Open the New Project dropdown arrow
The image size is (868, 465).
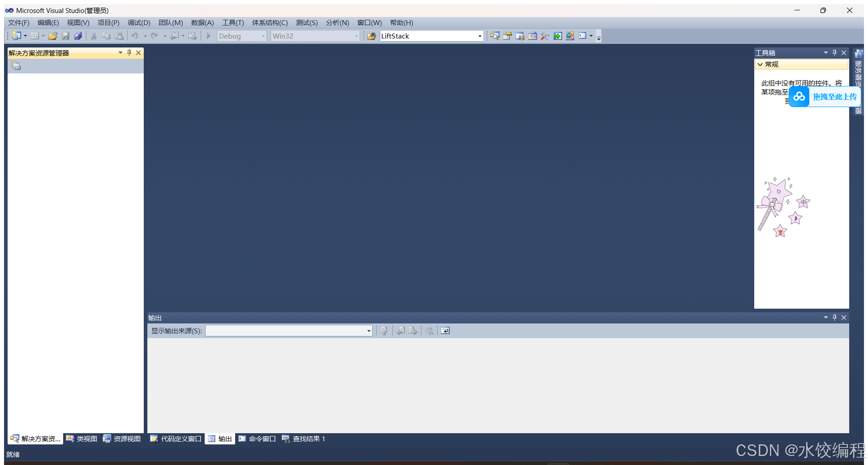coord(25,36)
